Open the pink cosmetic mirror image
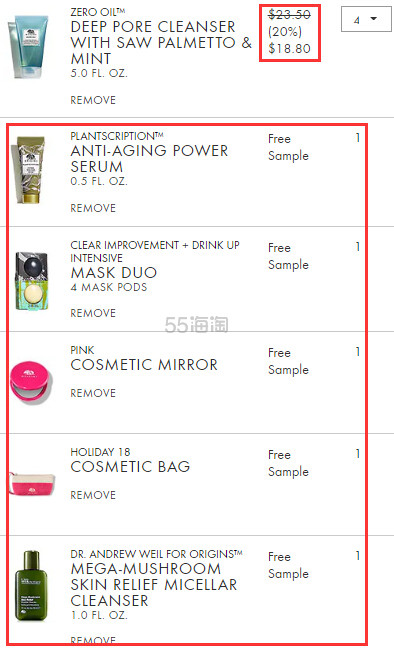394x650 pixels. tap(32, 382)
